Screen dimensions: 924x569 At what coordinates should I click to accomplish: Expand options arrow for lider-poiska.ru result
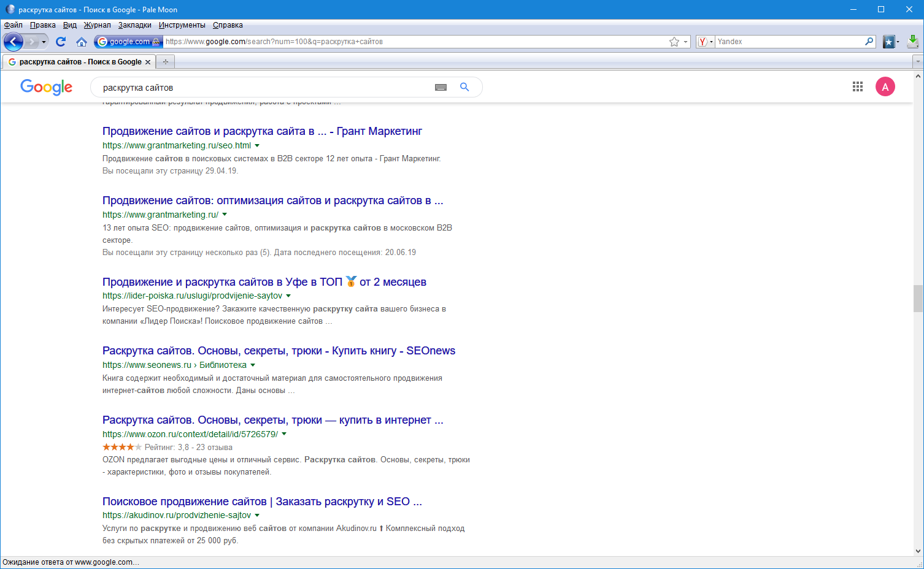288,296
